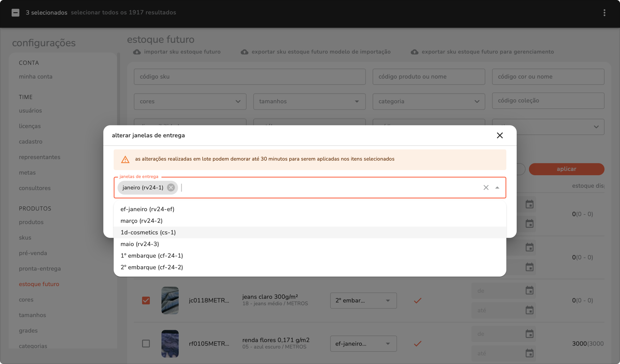This screenshot has height=364, width=620.
Task: Remove the janeiro (rv24-1) chip
Action: click(171, 187)
